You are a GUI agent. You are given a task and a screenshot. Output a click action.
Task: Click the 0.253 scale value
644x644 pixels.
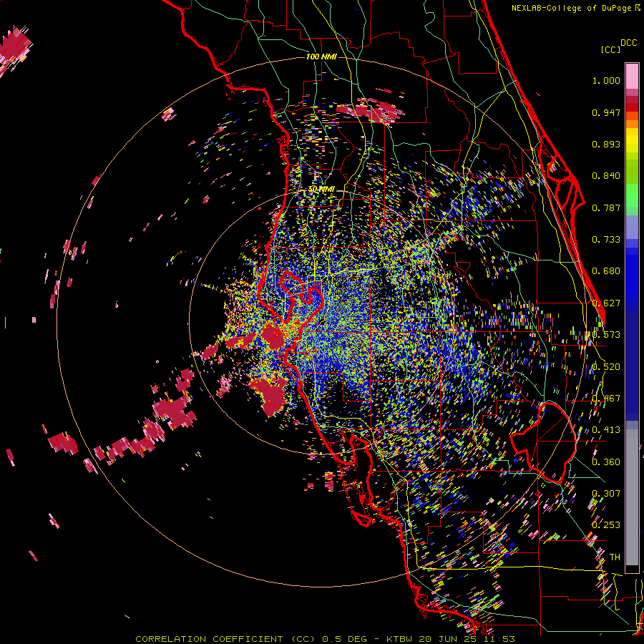pos(606,525)
